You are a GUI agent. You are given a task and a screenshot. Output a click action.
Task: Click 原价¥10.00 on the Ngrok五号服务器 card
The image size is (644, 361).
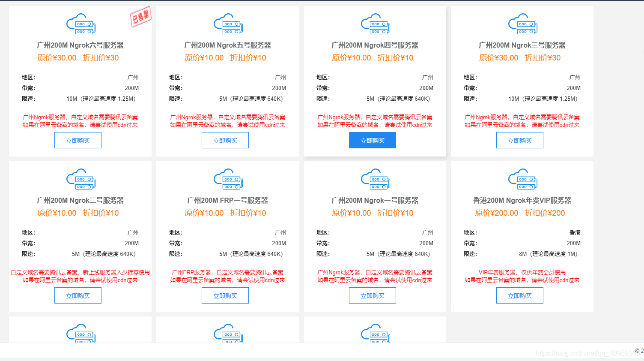[204, 58]
